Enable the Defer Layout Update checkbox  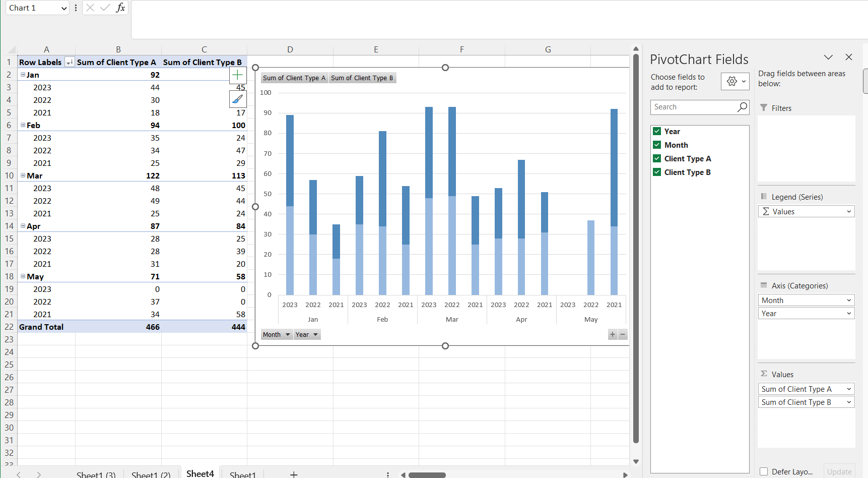(x=764, y=471)
